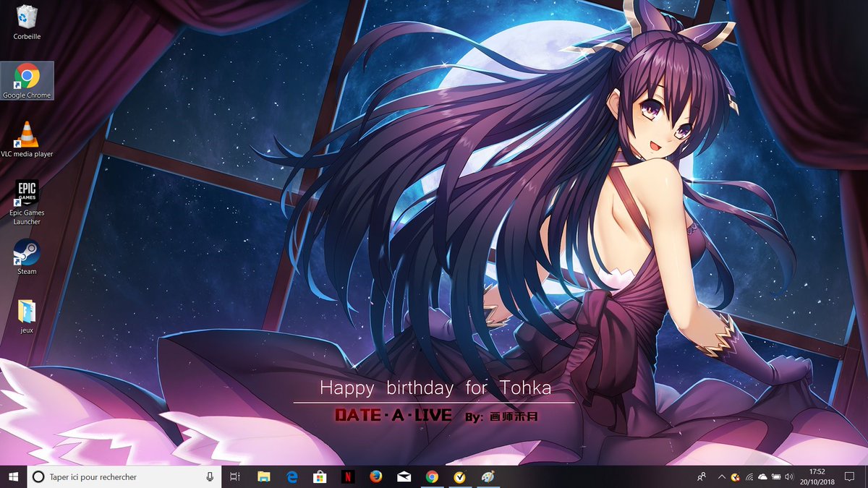Select the Google Chrome desktop shortcut
Screen dimensions: 868x488
tap(27, 80)
